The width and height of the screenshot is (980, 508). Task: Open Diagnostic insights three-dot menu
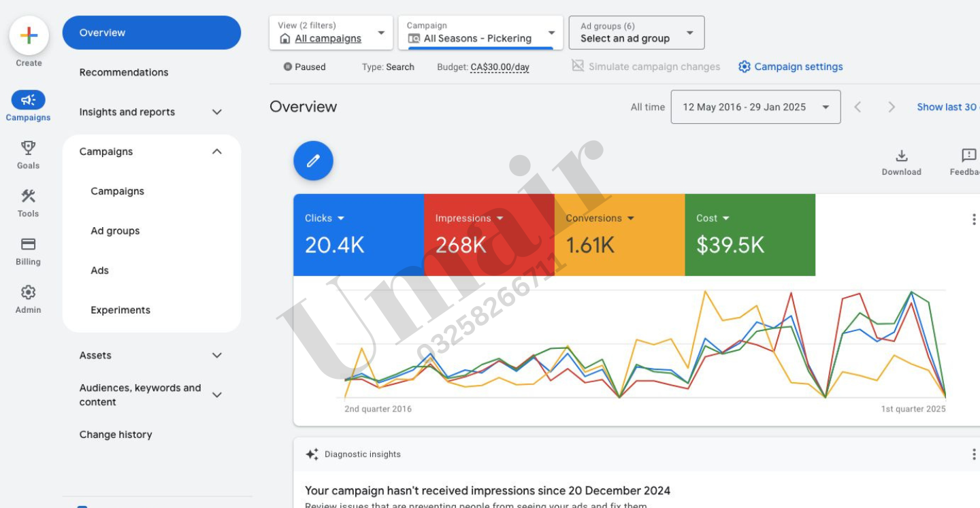(x=974, y=454)
